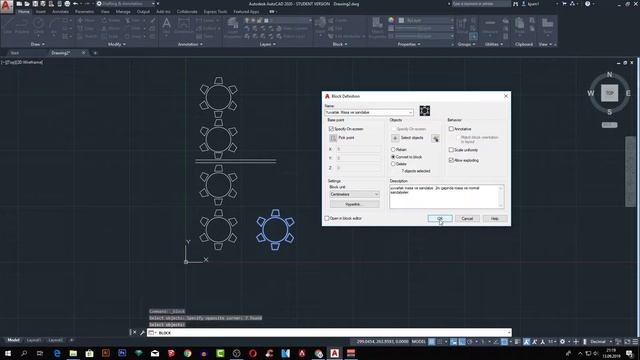Image resolution: width=640 pixels, height=360 pixels.
Task: Click the TOP face of the ViewCube
Action: pyautogui.click(x=609, y=93)
